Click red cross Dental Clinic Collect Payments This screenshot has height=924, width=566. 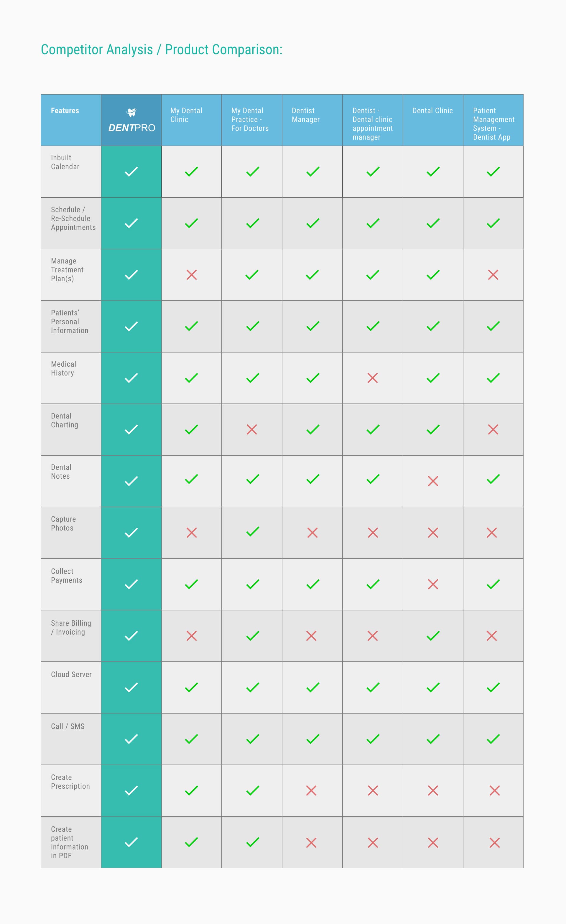pos(433,584)
